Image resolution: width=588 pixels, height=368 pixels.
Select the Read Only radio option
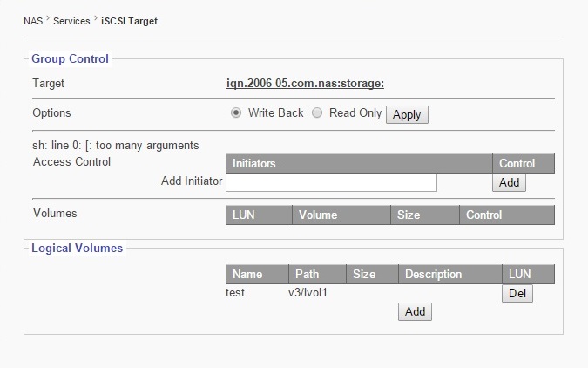pos(318,113)
